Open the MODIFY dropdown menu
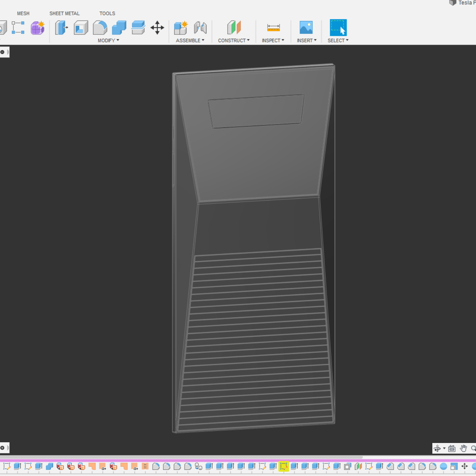 tap(108, 40)
